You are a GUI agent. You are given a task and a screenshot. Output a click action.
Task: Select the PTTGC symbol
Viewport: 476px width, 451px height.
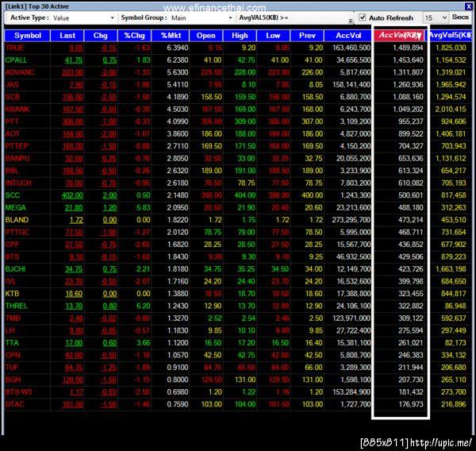(x=17, y=232)
